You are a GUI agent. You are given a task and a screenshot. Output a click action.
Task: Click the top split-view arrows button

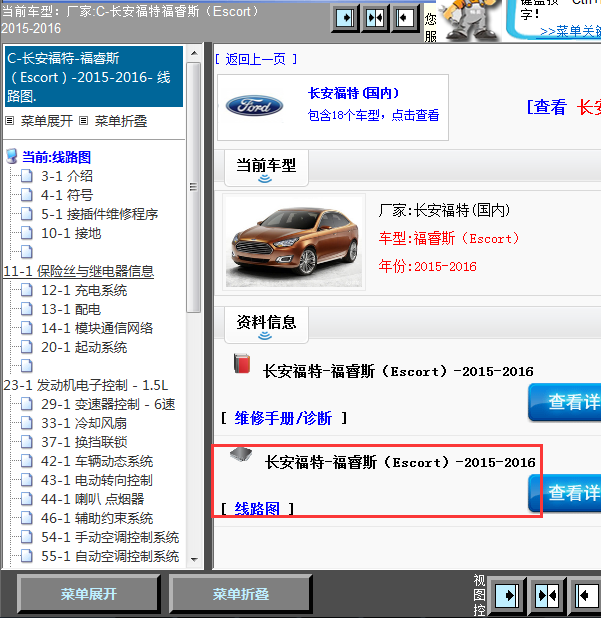[375, 18]
